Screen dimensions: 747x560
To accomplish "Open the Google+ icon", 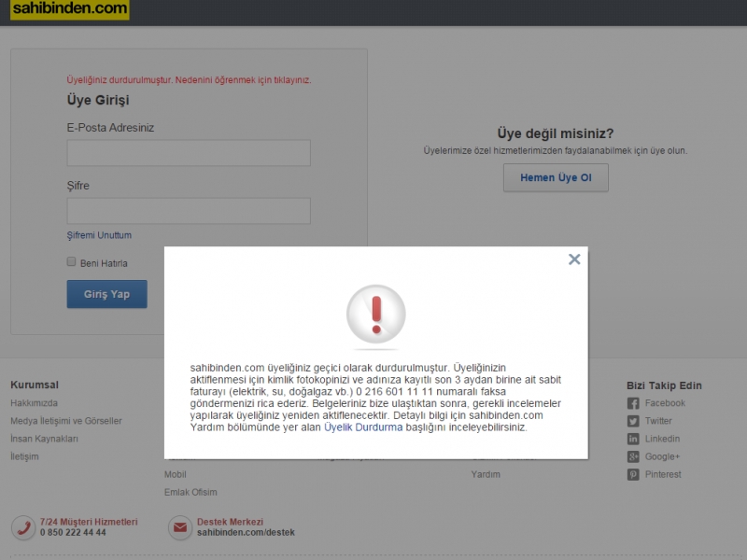I will click(x=633, y=456).
